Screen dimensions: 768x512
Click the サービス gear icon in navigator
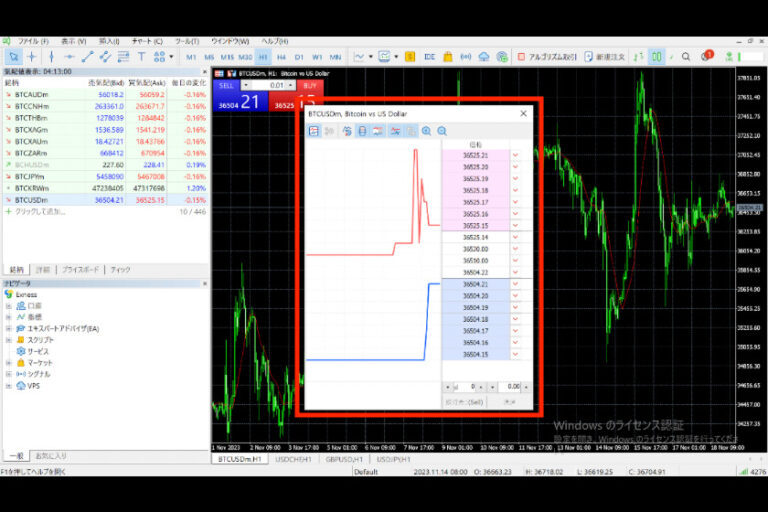pyautogui.click(x=20, y=351)
